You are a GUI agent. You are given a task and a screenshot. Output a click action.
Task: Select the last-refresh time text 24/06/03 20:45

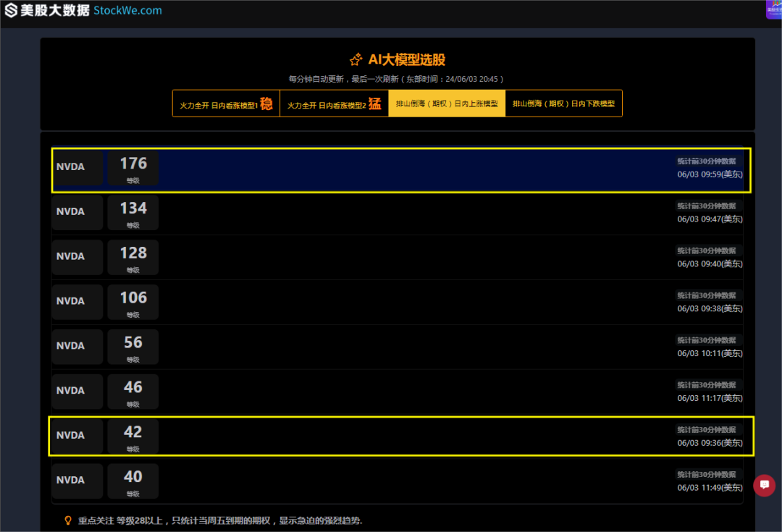[471, 80]
